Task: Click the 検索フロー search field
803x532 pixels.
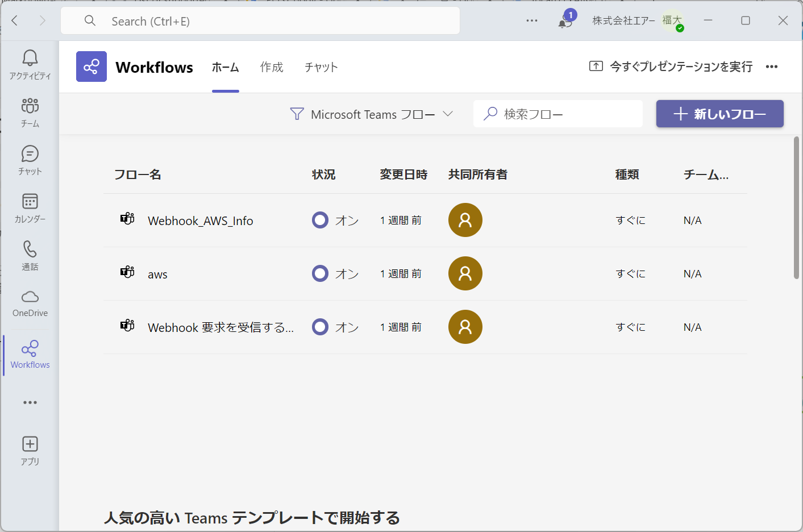Action: coord(558,114)
